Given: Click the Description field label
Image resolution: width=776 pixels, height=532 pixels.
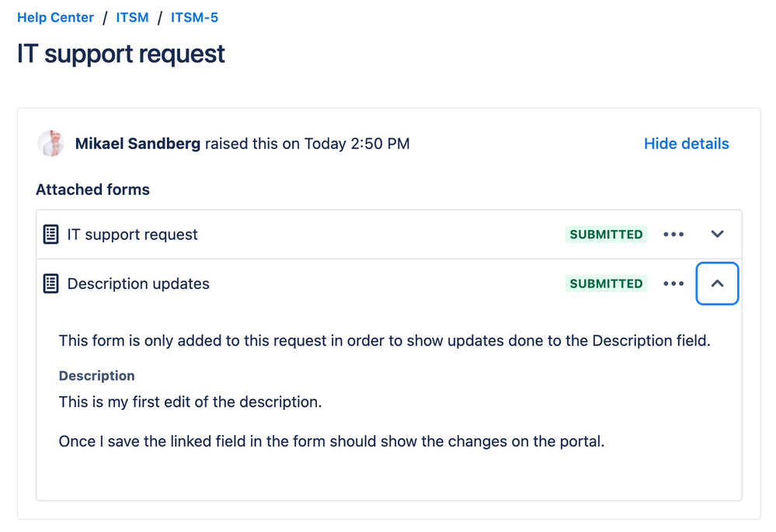Looking at the screenshot, I should pos(96,376).
